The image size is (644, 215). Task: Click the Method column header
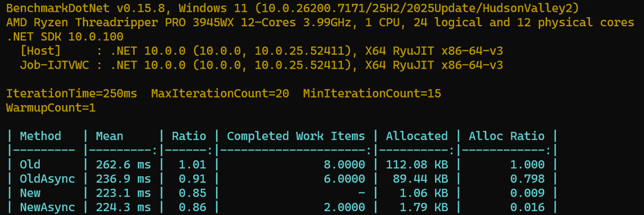(x=41, y=136)
